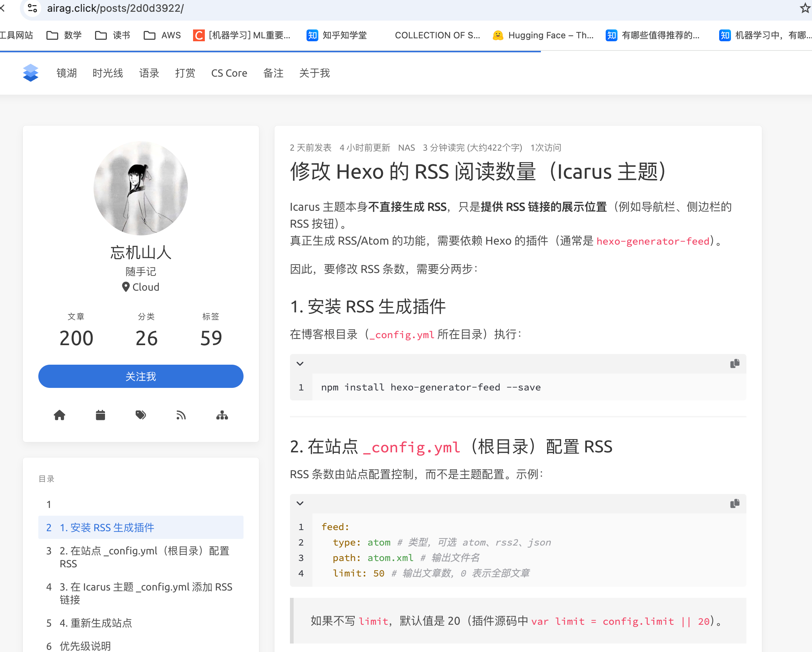Screen dimensions: 812x652
Task: Copy the npm install code snippet
Action: pos(734,364)
